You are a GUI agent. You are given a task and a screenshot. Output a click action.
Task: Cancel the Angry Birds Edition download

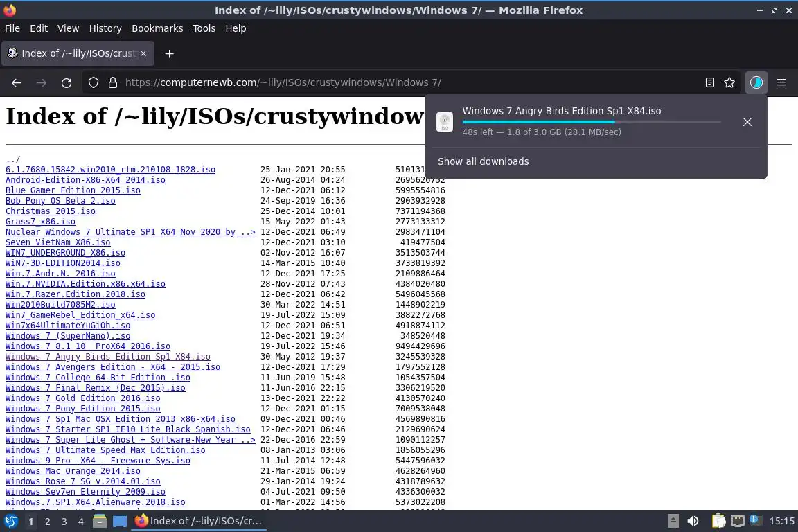click(x=747, y=122)
